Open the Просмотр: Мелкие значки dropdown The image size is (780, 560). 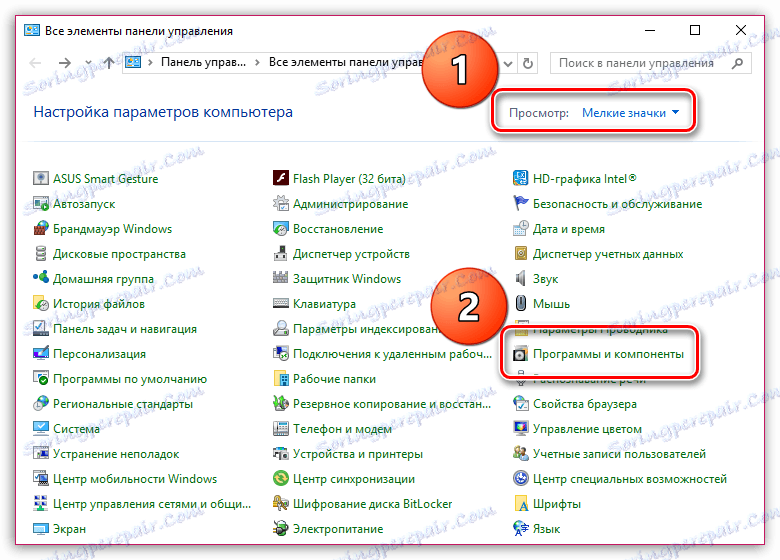click(x=630, y=113)
